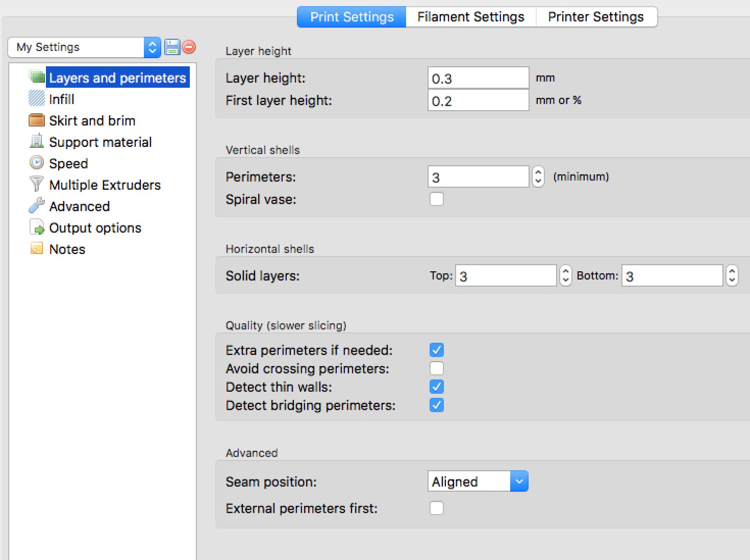
Task: Click the 'Solid layers:' label
Action: (263, 276)
